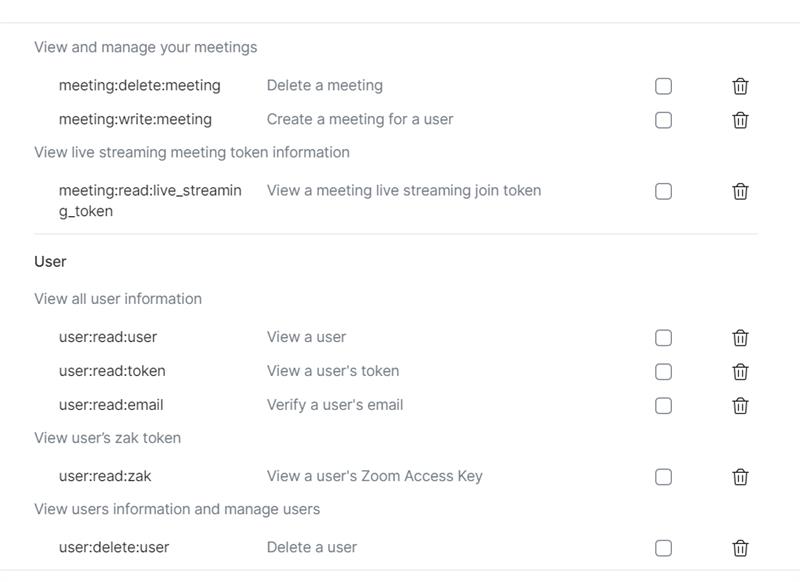
Task: Trash the user:delete:user scope
Action: point(740,548)
